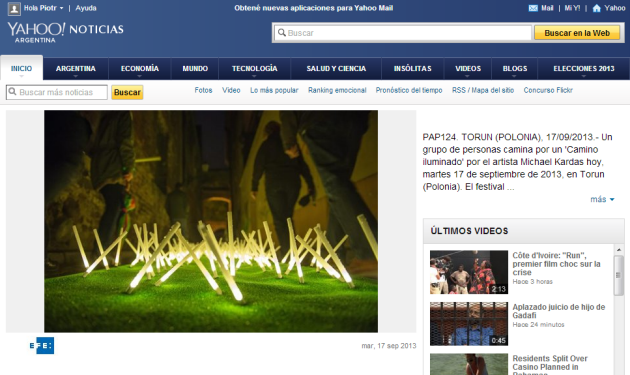630x375 pixels.
Task: Click the magnifier icon in news search box
Action: (12, 92)
